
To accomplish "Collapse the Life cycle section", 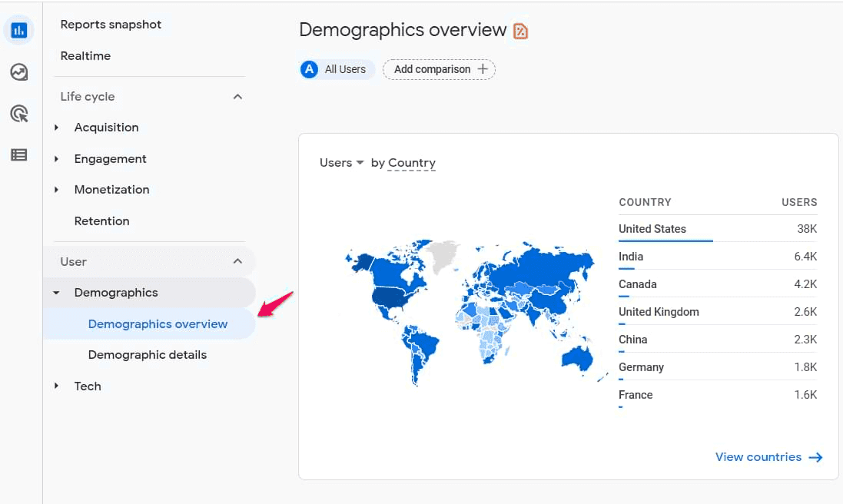I will 238,96.
